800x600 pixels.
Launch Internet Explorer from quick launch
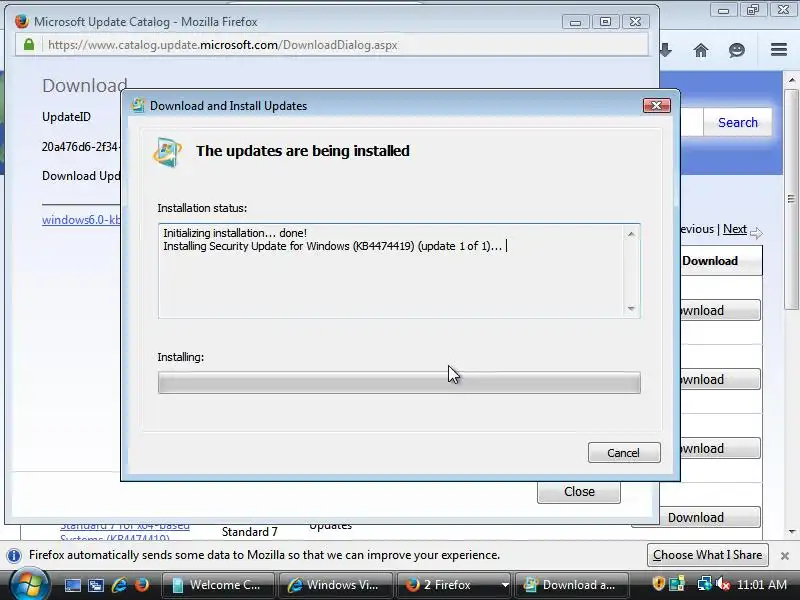tap(119, 585)
